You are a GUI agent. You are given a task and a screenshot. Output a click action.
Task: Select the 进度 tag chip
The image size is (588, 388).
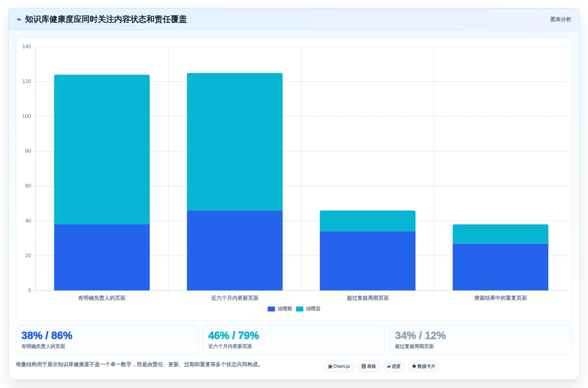point(394,366)
